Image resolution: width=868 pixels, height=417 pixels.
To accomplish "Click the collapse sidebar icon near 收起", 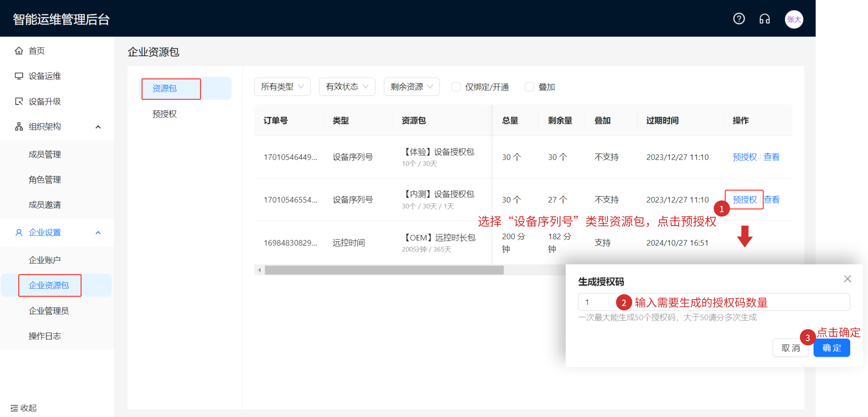I will pyautogui.click(x=14, y=408).
